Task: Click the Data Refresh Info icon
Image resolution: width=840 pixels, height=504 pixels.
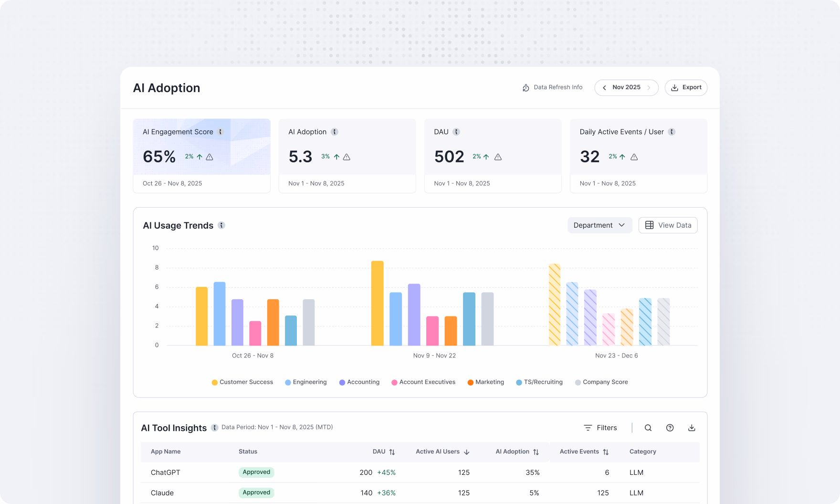Action: click(525, 87)
